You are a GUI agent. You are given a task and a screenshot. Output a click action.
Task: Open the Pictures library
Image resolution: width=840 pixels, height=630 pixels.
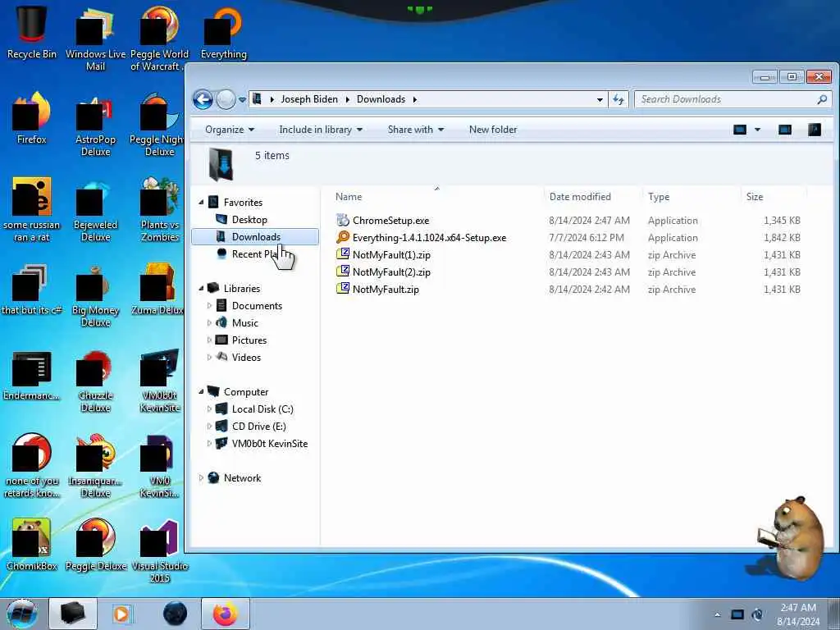[249, 340]
